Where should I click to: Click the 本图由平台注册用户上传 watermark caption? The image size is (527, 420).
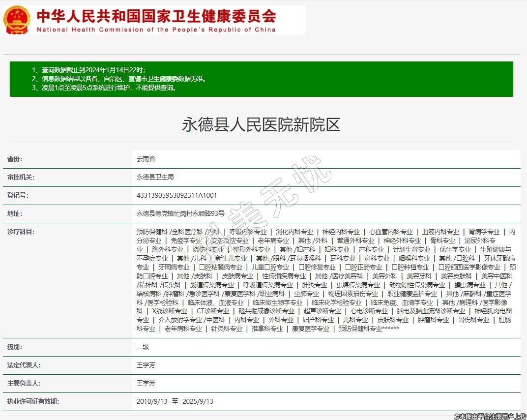coord(490,416)
